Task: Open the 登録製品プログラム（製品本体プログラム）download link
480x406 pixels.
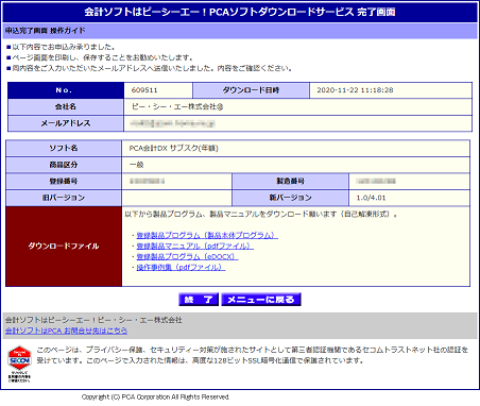Action: [x=207, y=235]
